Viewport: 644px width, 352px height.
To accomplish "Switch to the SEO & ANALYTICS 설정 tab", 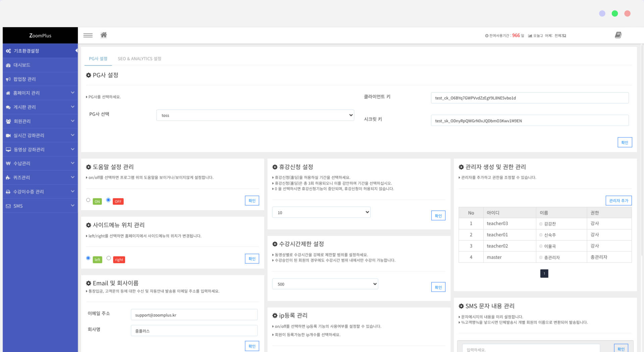I will pyautogui.click(x=139, y=59).
